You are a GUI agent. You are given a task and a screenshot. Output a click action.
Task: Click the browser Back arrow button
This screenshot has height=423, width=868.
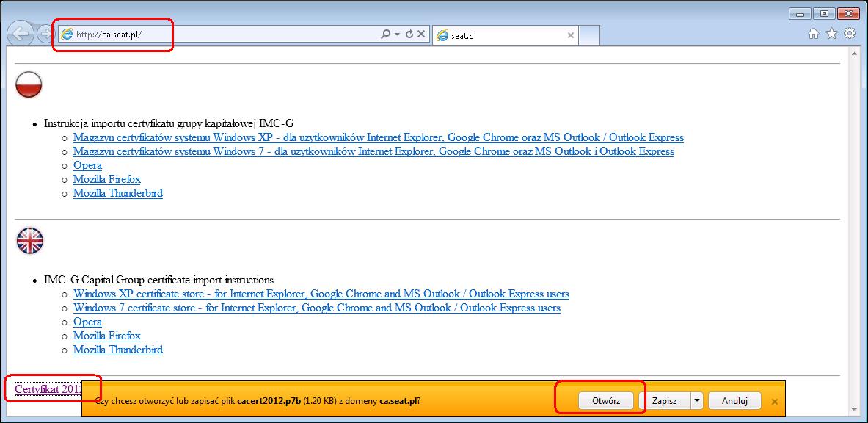point(21,34)
